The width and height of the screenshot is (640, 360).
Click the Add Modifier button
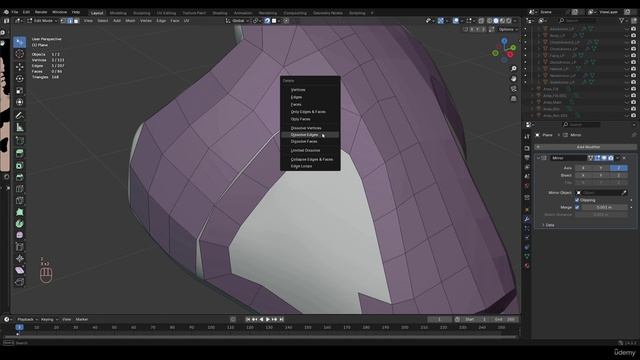pos(586,147)
